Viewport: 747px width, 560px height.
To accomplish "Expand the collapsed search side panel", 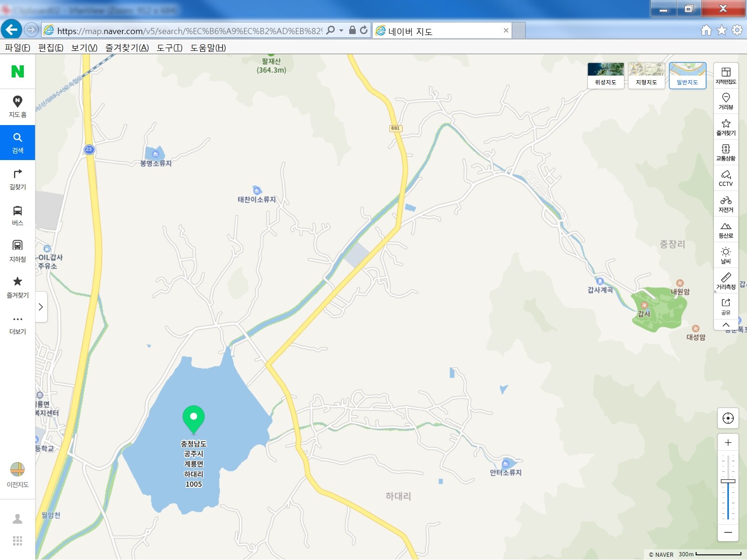I will (x=41, y=307).
